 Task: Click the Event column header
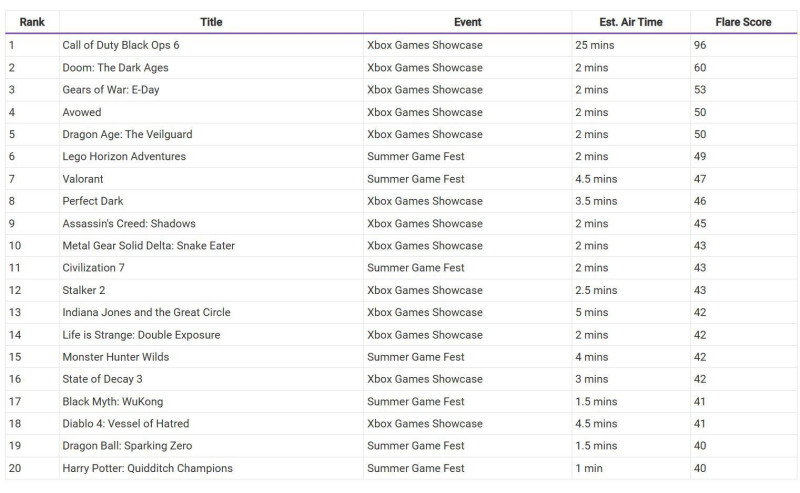click(467, 22)
